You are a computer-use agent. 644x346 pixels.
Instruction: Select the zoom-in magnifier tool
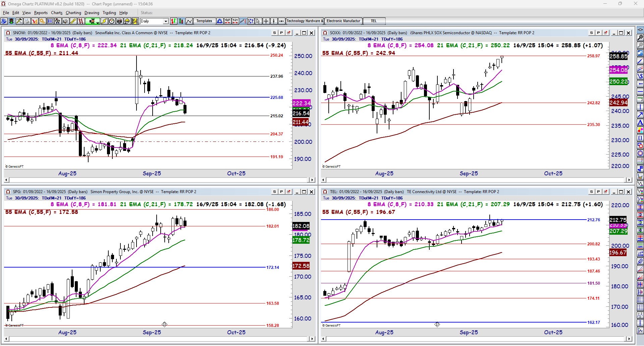(640, 37)
